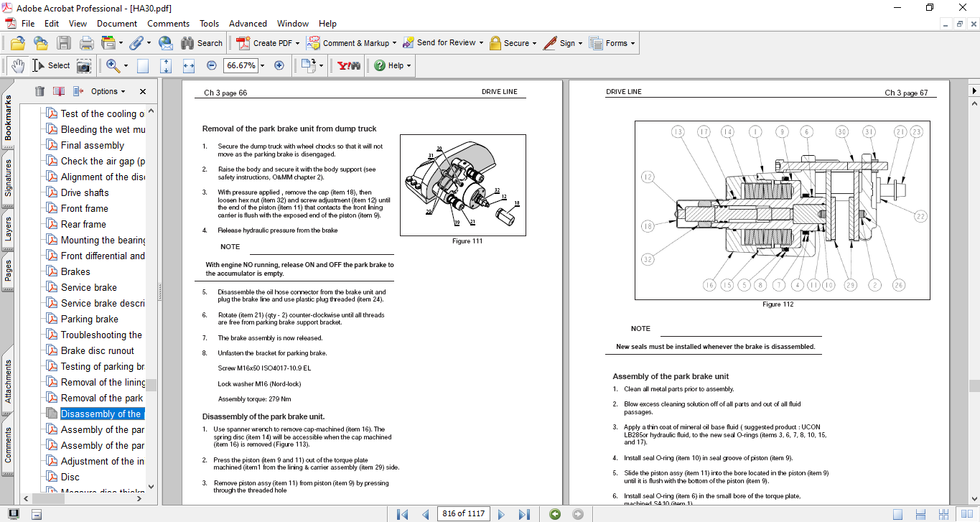Open the Advanced menu
Viewport: 980px width, 522px height.
click(x=248, y=24)
